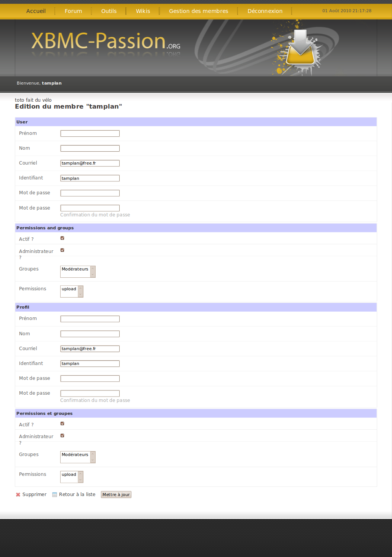392x557 pixels.
Task: Open the Outils menu
Action: (109, 11)
